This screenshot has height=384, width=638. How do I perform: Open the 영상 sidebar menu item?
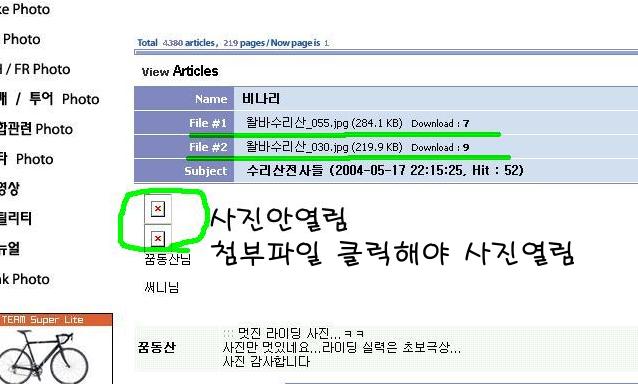[9, 189]
